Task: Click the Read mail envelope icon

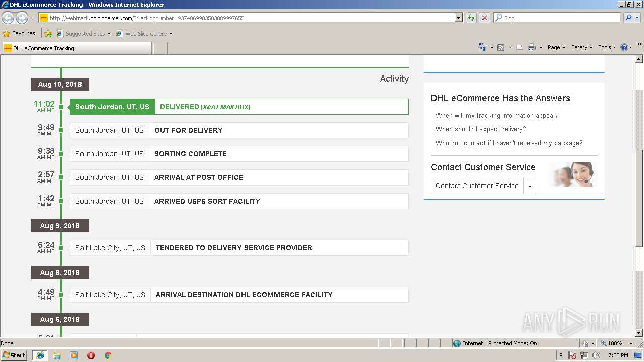Action: tap(520, 47)
